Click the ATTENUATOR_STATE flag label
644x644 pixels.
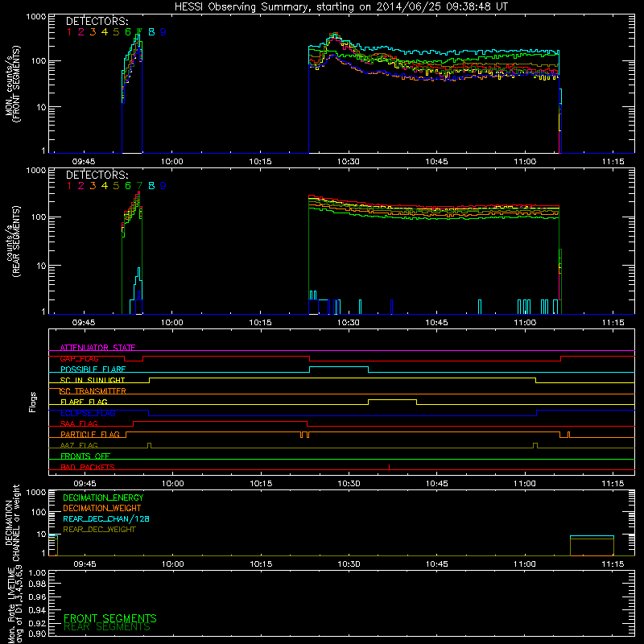tap(97, 348)
